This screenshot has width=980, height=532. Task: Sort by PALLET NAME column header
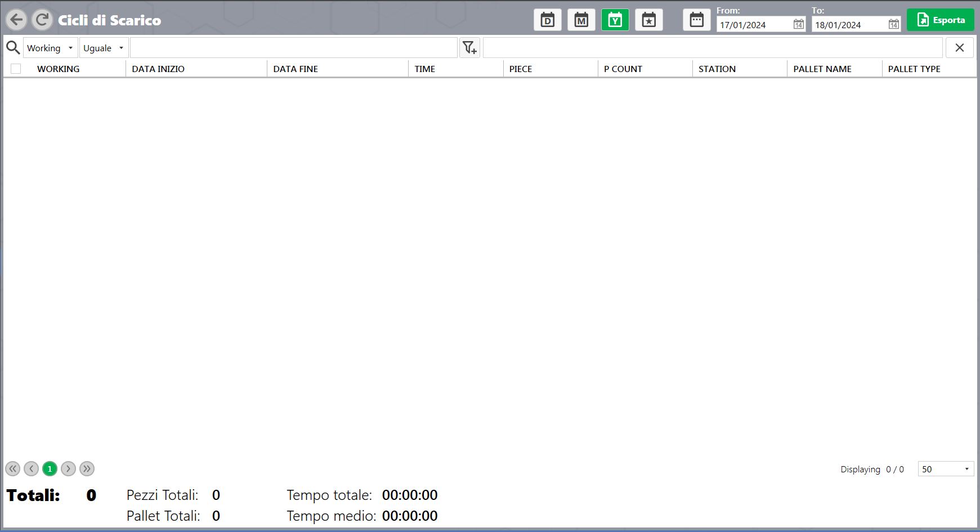click(x=822, y=69)
